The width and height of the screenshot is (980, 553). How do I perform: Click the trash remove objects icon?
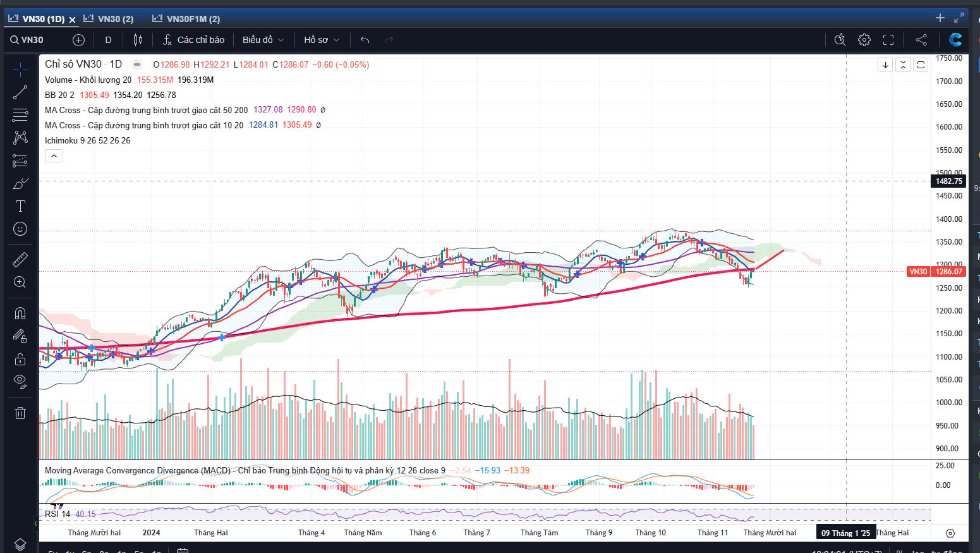[x=20, y=413]
